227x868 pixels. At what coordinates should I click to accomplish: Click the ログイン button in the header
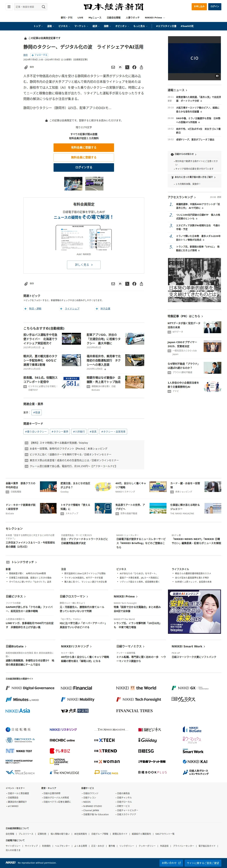coord(215,6)
